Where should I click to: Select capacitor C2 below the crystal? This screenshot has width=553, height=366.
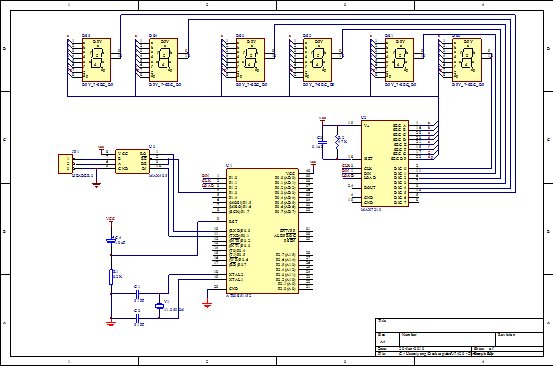click(x=138, y=319)
